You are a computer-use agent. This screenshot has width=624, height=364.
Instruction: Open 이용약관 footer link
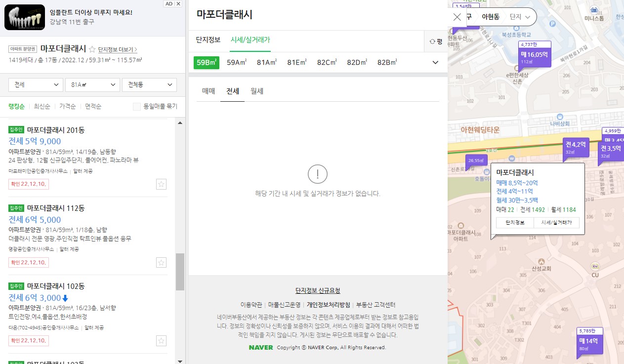click(251, 305)
